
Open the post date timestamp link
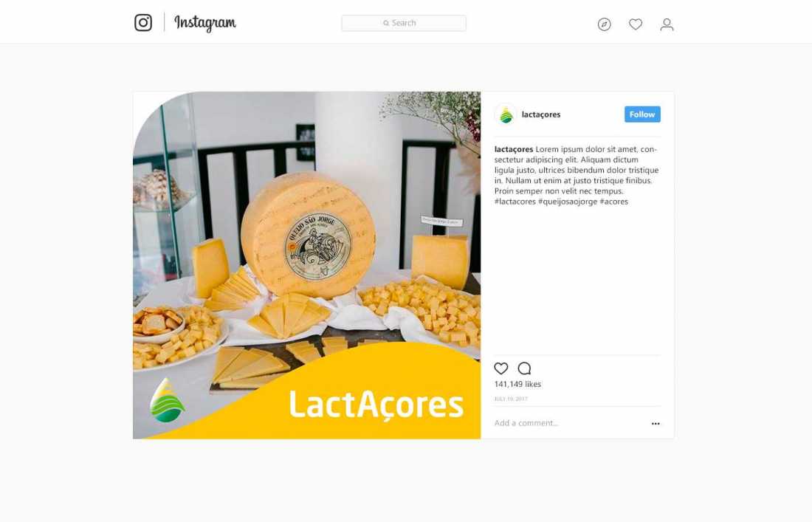coord(511,399)
